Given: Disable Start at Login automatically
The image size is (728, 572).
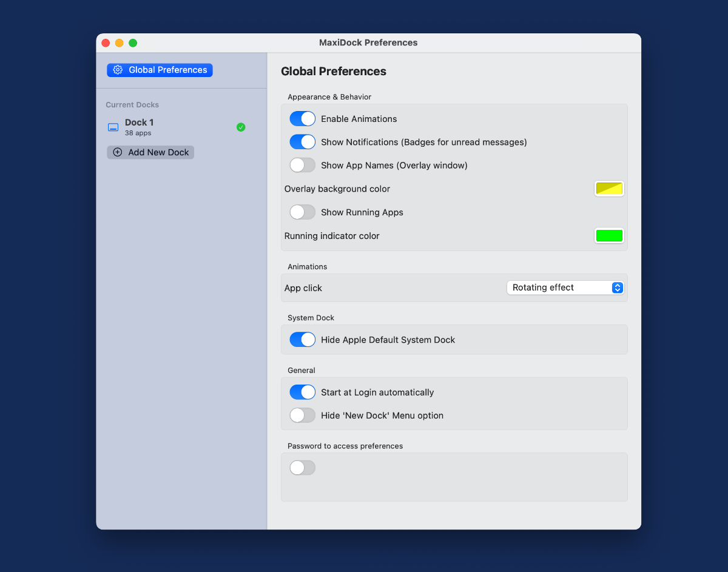Looking at the screenshot, I should pyautogui.click(x=303, y=392).
